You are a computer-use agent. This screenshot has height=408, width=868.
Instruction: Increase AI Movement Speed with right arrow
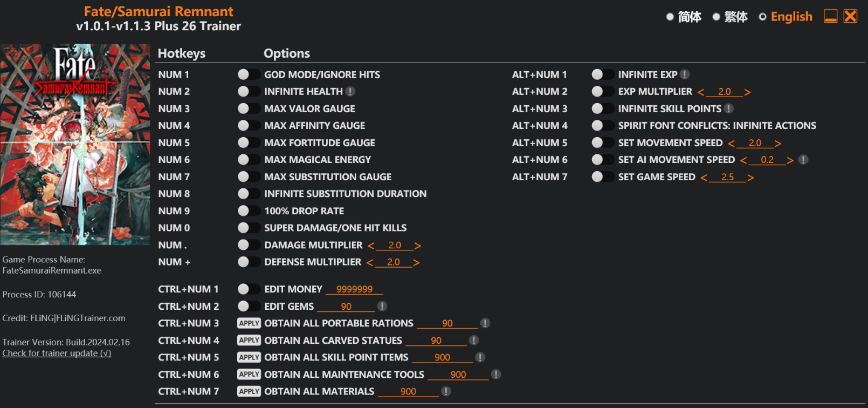[x=790, y=161]
